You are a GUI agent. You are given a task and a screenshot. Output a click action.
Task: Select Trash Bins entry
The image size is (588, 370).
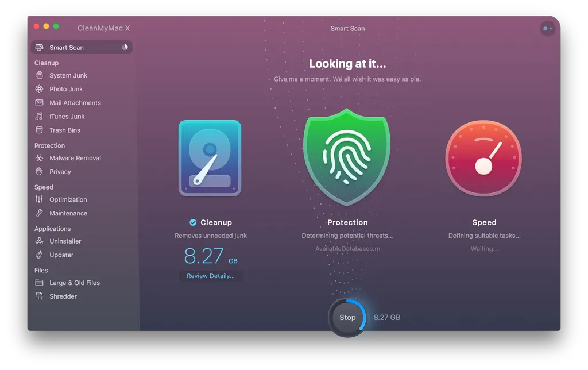click(x=65, y=130)
